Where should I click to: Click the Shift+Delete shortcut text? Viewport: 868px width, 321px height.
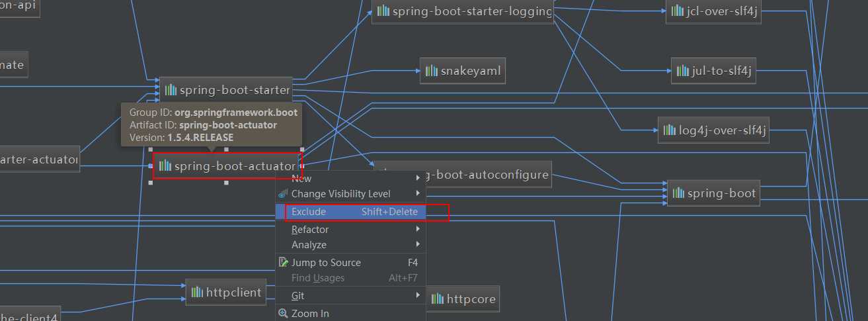coord(389,212)
